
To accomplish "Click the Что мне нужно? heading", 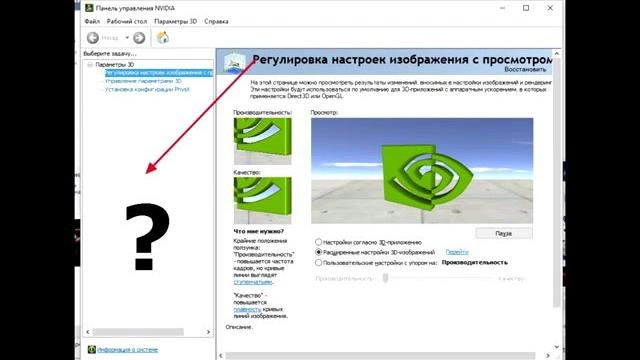I will 258,231.
